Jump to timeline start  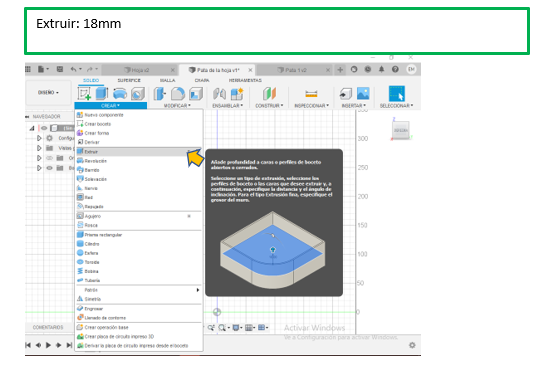click(x=28, y=345)
